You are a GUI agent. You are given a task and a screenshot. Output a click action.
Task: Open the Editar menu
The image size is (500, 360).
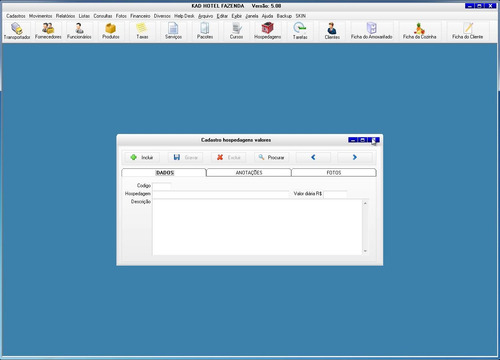pyautogui.click(x=222, y=16)
